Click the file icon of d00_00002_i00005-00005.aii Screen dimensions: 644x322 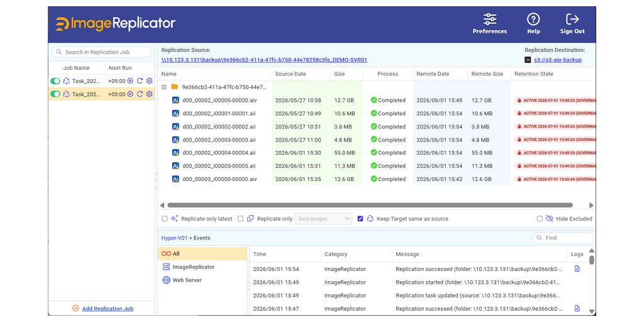176,166
